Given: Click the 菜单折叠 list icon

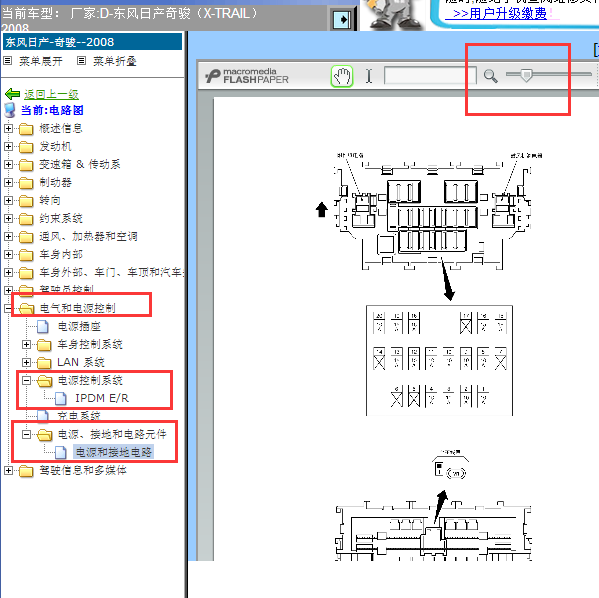Looking at the screenshot, I should click(81, 61).
